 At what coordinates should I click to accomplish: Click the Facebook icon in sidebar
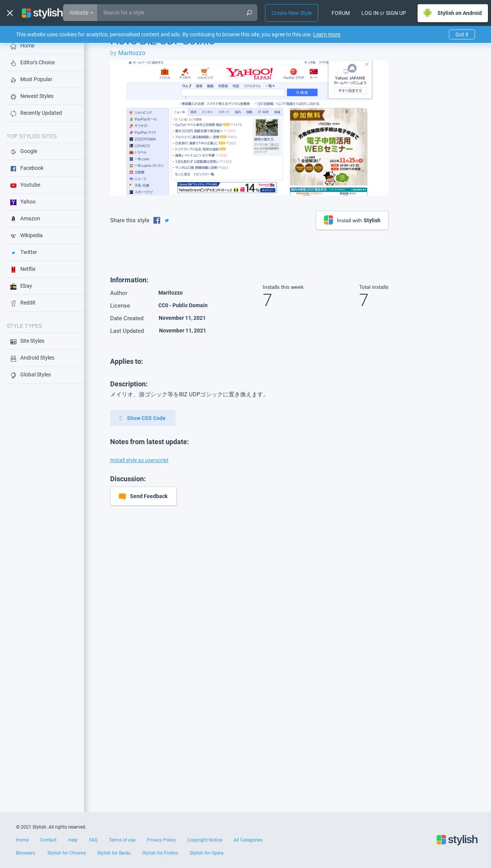(13, 168)
